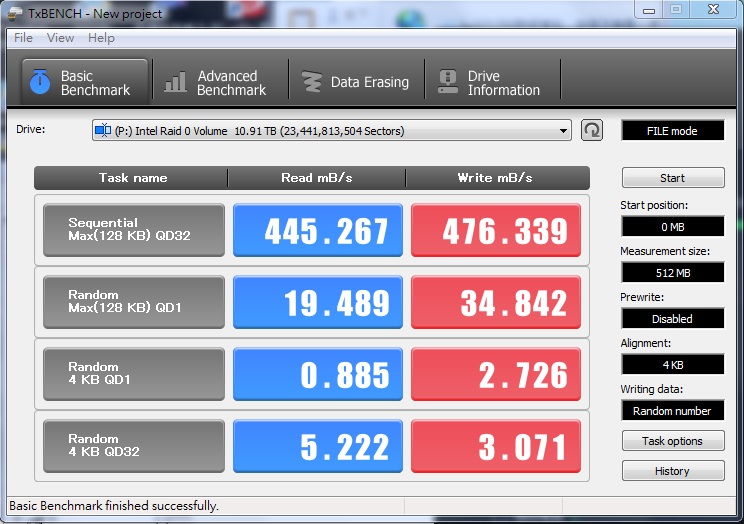The width and height of the screenshot is (744, 524).
Task: Toggle the FILE mode setting
Action: pyautogui.click(x=672, y=131)
